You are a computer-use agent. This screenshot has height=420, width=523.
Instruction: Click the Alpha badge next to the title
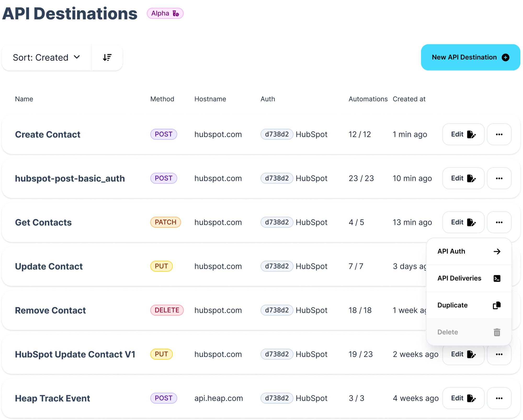(165, 13)
